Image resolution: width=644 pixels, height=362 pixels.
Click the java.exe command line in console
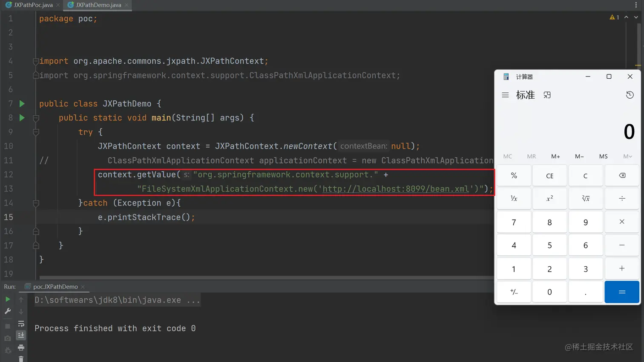tap(117, 300)
